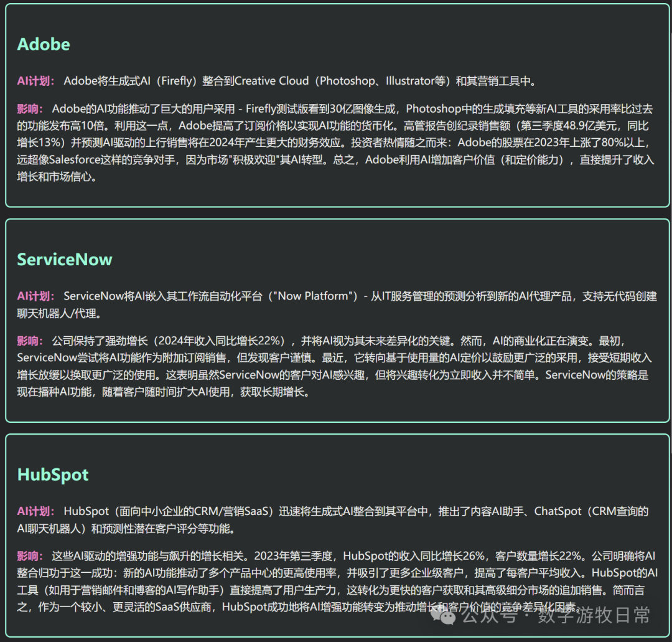Click the 影响 label in the Adobe card

click(29, 109)
